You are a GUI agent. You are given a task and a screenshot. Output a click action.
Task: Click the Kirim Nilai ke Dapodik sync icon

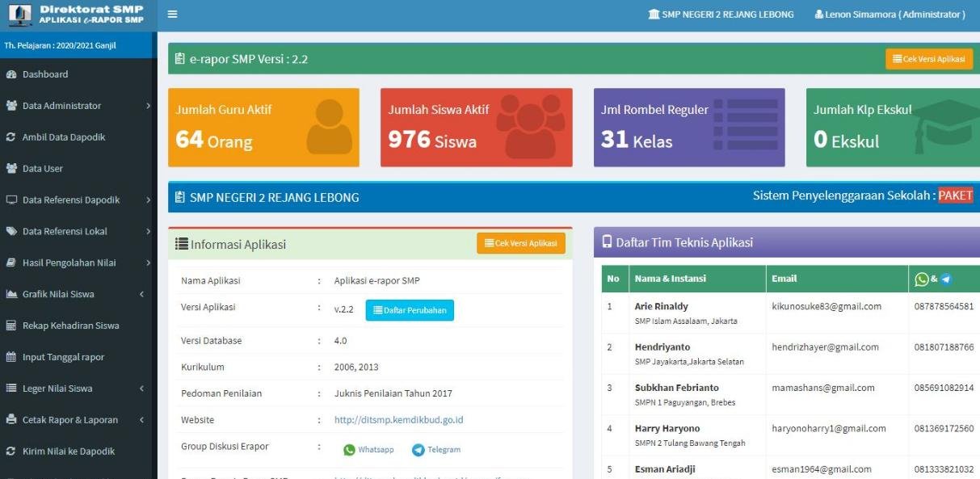(11, 452)
